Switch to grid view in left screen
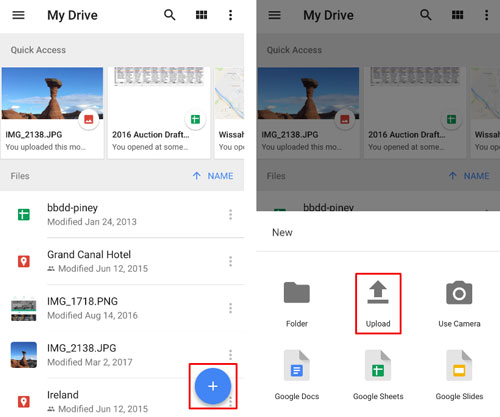500x417 pixels. [x=201, y=15]
